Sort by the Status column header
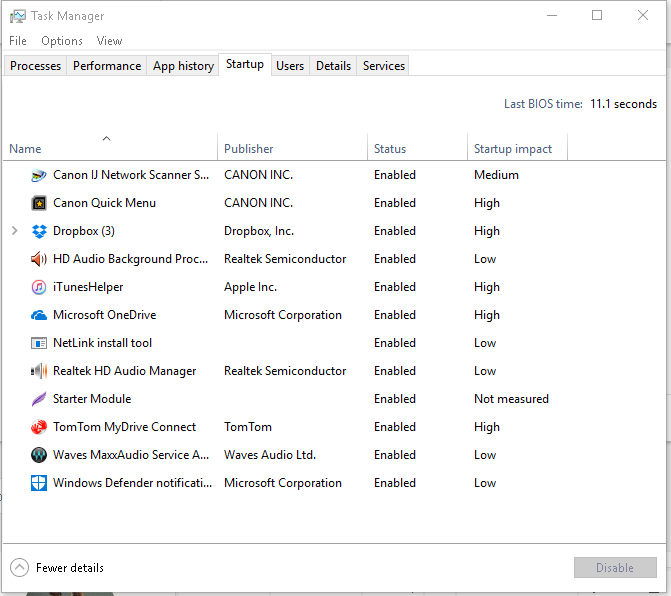This screenshot has width=671, height=596. pos(390,149)
